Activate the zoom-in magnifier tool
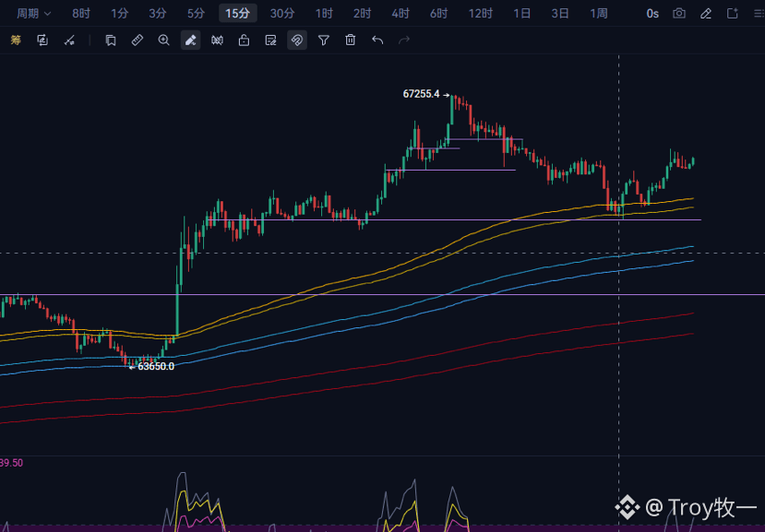 pos(164,40)
